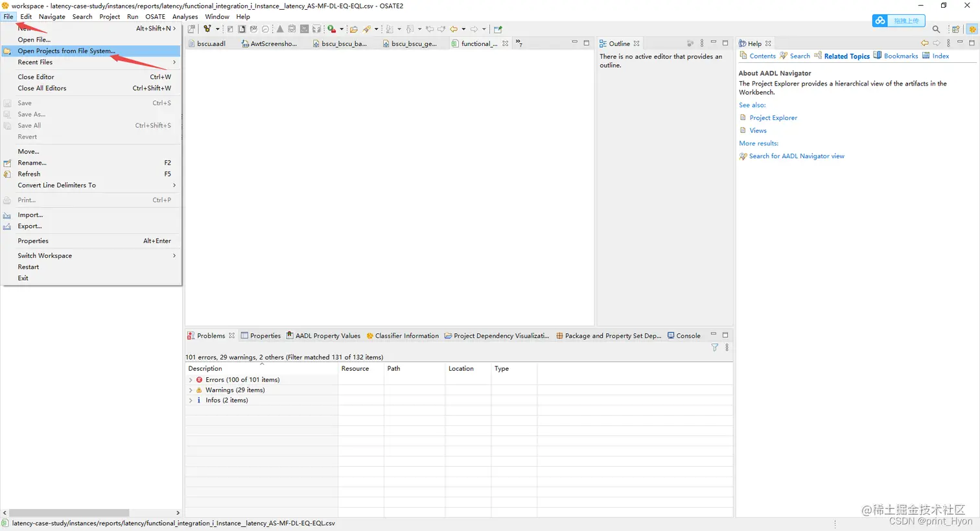The width and height of the screenshot is (980, 531).
Task: Open the Problems view menu dots
Action: click(727, 348)
